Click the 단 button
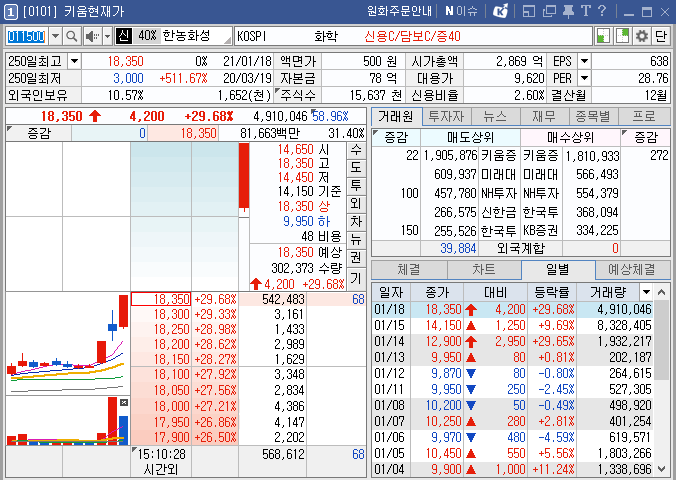 (660, 36)
